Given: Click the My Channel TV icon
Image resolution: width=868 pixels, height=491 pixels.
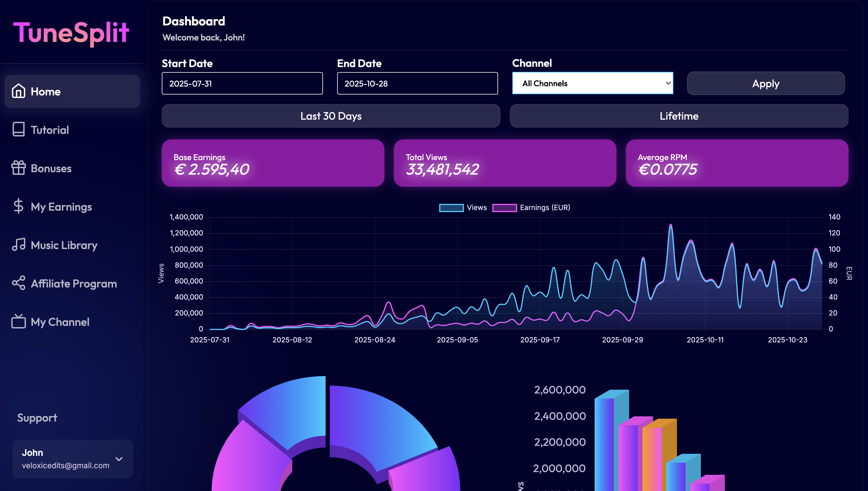Looking at the screenshot, I should click(19, 322).
